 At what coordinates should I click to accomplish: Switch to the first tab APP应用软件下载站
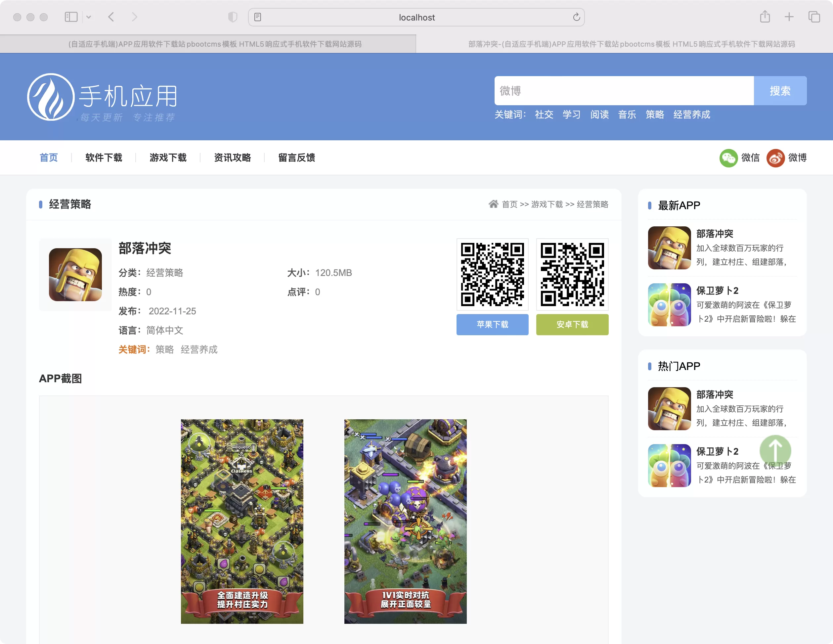coord(208,44)
